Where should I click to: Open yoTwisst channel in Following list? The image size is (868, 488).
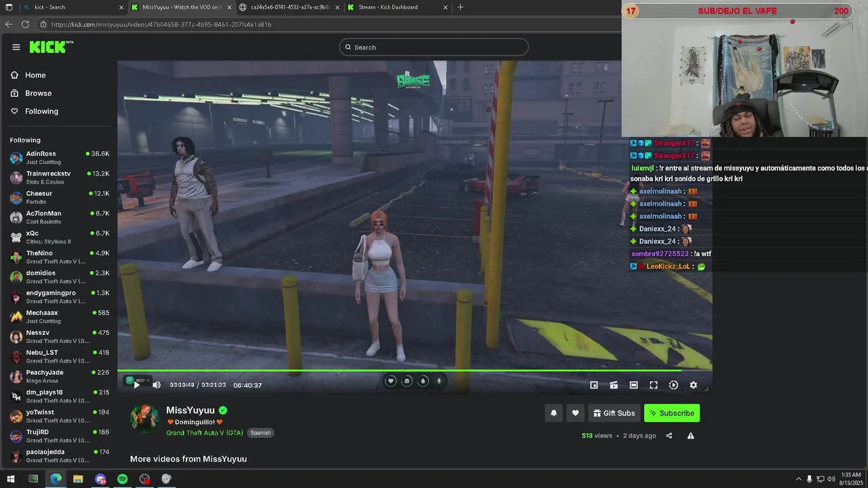59,416
